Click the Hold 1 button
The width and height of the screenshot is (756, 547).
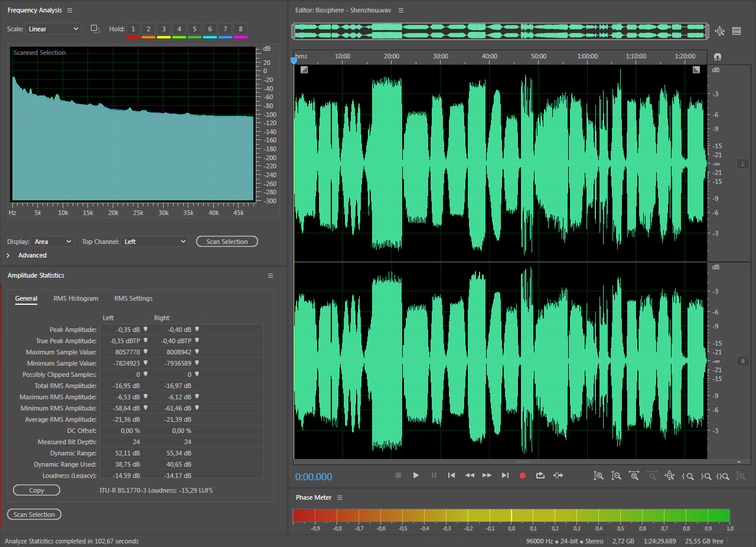[x=133, y=29]
